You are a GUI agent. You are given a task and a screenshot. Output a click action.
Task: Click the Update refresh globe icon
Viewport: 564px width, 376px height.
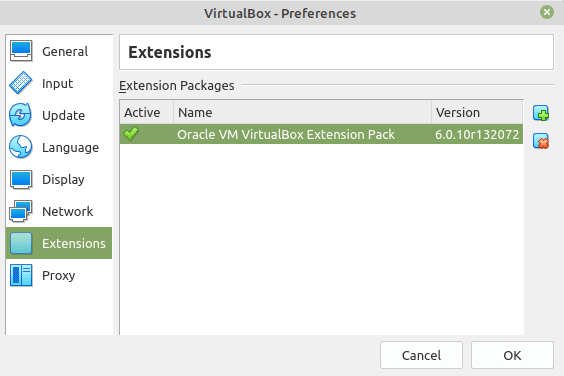[x=21, y=115]
